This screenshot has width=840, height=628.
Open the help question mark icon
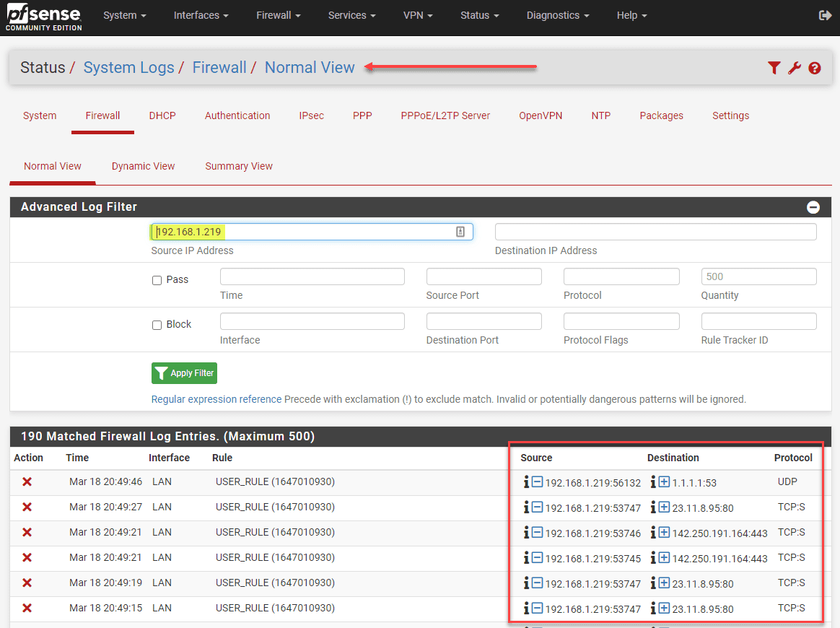click(x=814, y=67)
